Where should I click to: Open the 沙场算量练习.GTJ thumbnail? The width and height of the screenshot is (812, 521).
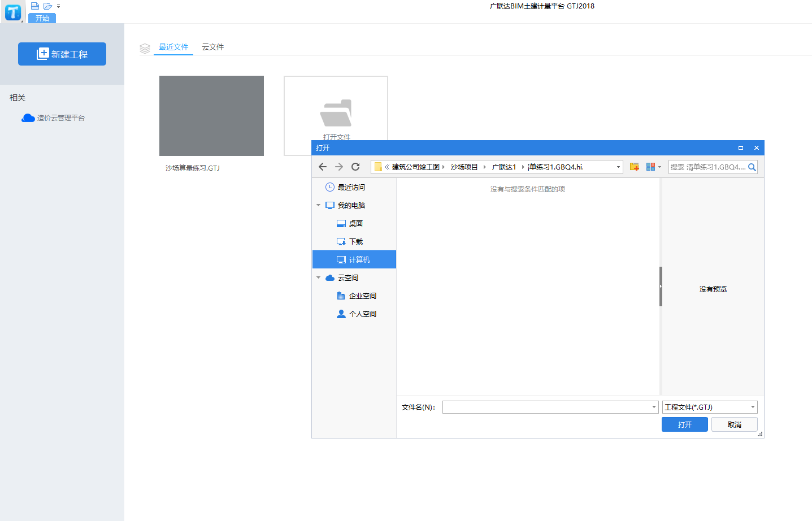211,116
